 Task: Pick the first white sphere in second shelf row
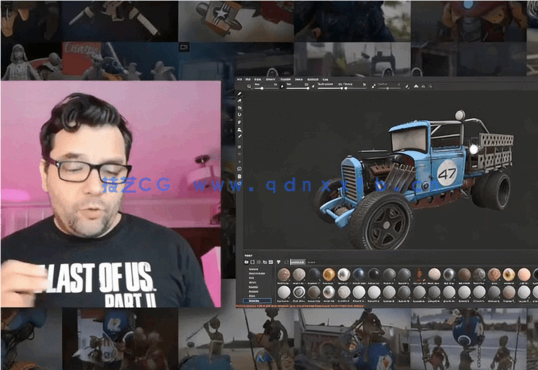[x=284, y=292]
